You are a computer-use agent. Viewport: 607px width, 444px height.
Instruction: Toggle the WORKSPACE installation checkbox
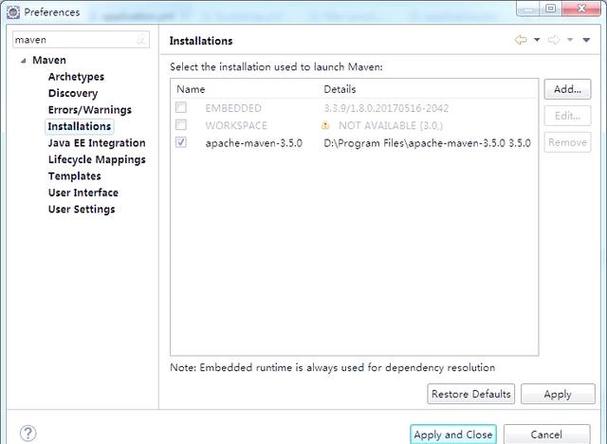[180, 125]
